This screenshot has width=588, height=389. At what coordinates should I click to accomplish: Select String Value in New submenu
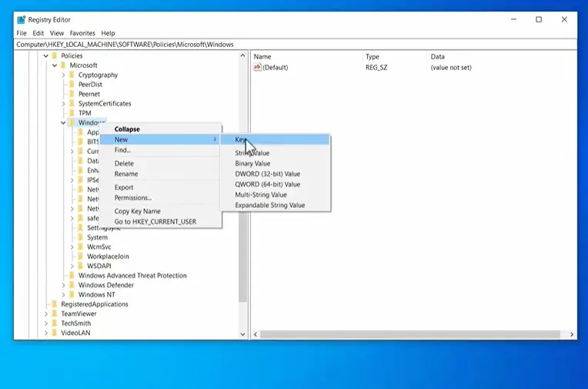pyautogui.click(x=275, y=153)
